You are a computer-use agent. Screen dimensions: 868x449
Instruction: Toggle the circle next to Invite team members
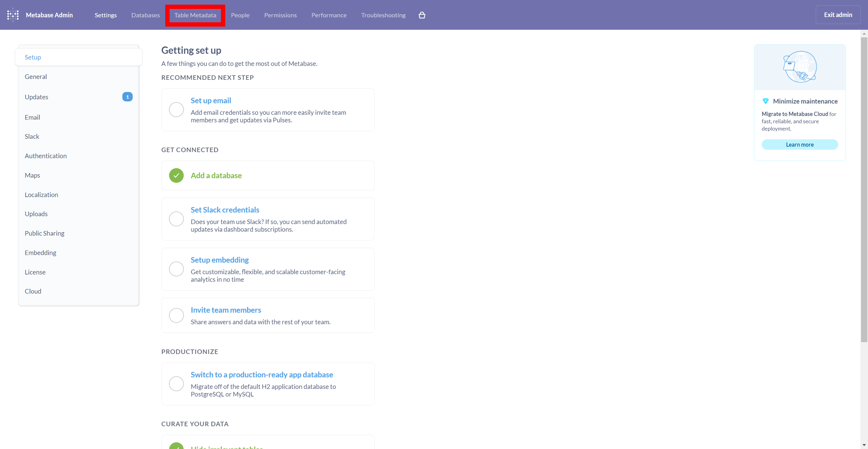pos(176,315)
